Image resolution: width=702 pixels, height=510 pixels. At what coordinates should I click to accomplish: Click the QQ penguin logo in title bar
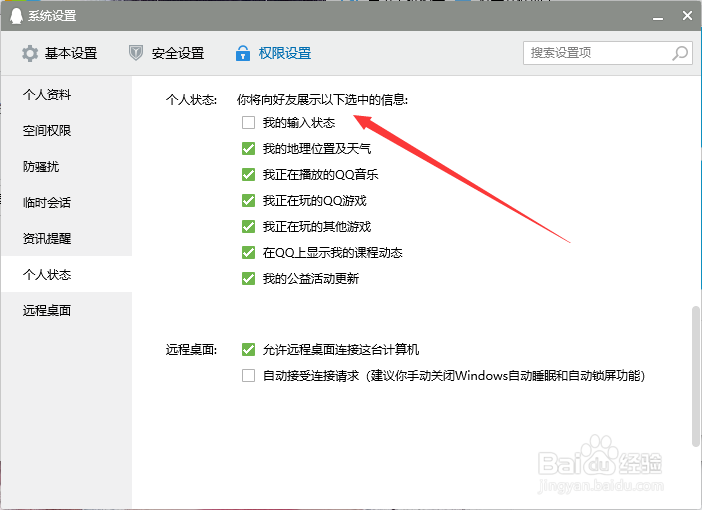point(16,16)
